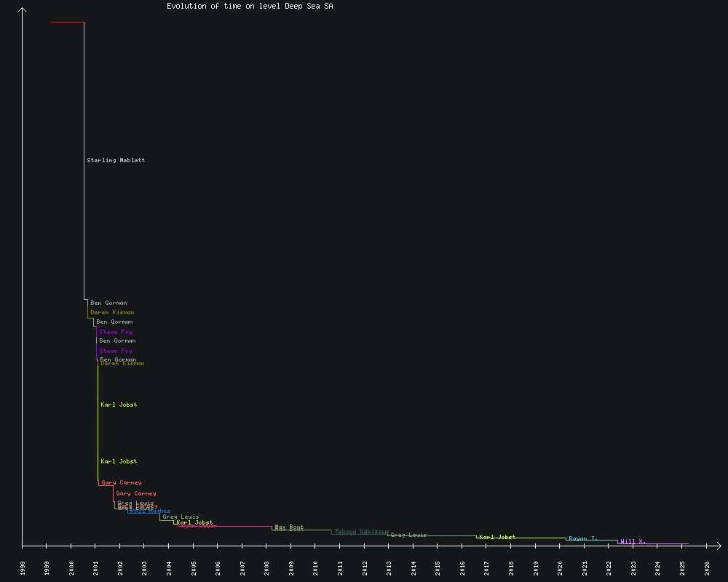
Task: Click the Sterling Noblett label
Action: coord(116,160)
